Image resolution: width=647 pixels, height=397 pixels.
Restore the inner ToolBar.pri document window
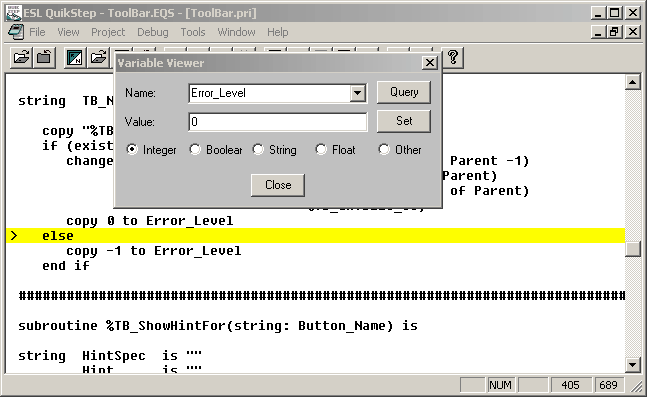pos(614,32)
